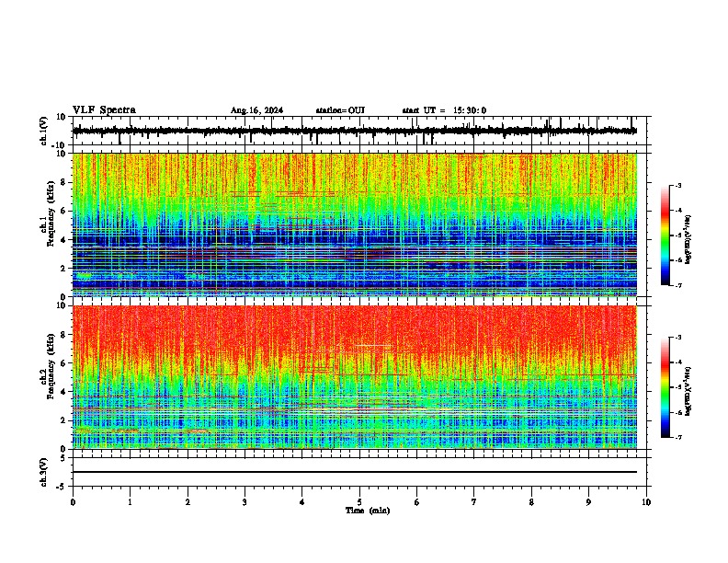
Task: Click the time axis tick label '1'
Action: (130, 502)
